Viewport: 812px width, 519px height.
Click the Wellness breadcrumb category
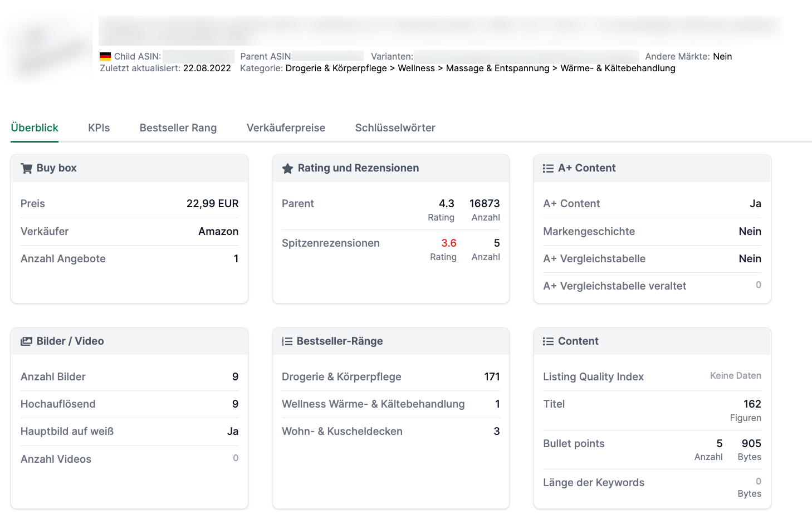tap(417, 68)
